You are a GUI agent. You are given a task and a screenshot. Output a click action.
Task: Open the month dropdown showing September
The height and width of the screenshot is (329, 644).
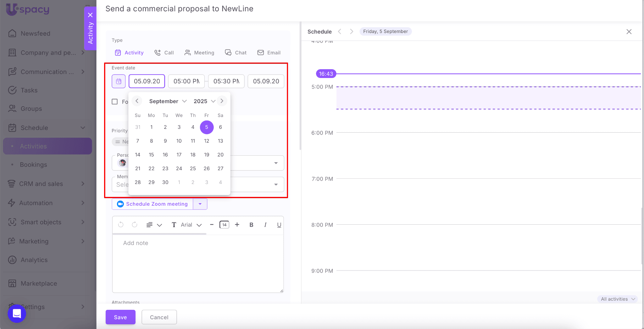168,101
